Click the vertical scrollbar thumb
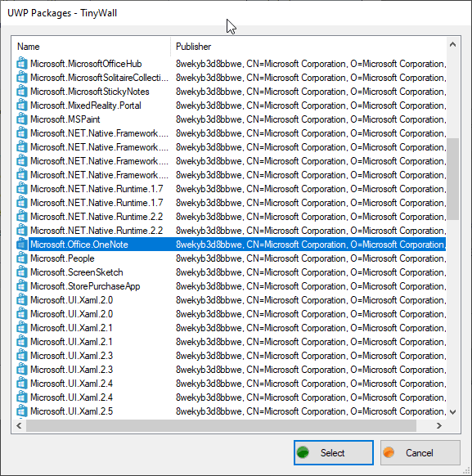This screenshot has height=476, width=472. click(452, 179)
